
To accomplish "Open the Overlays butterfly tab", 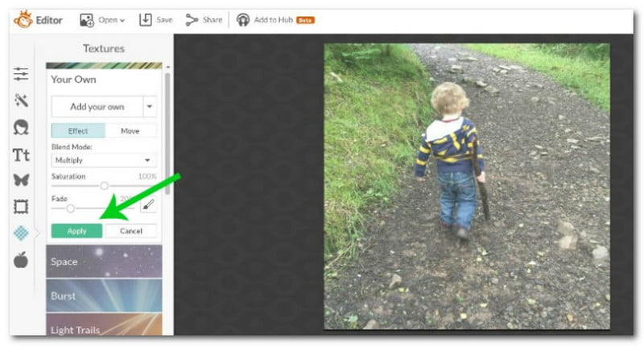I will coord(21,179).
